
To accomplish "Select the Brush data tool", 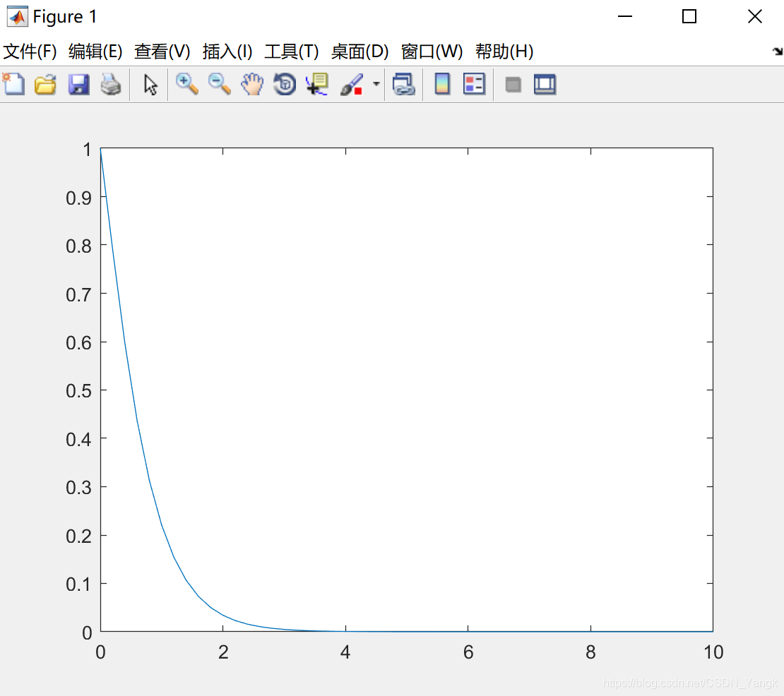I will coord(352,85).
